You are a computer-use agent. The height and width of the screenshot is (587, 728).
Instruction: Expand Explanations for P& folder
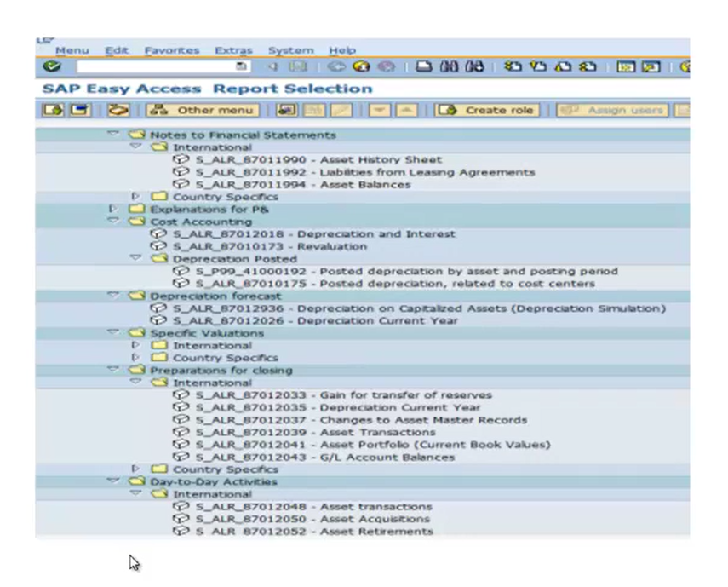point(113,209)
